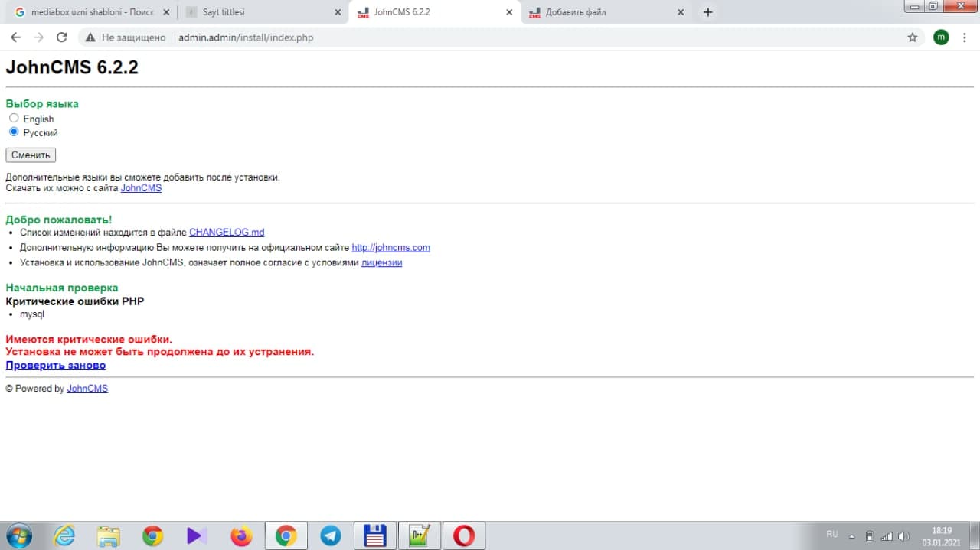This screenshot has height=550, width=980.
Task: Click the Начальная проверка heading
Action: 62,288
